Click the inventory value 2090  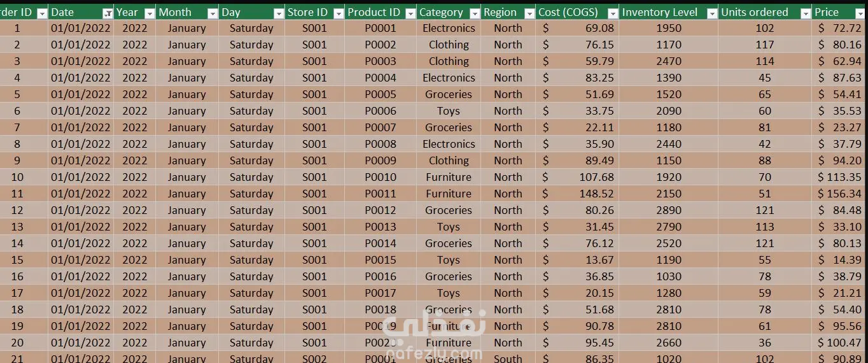tap(669, 111)
